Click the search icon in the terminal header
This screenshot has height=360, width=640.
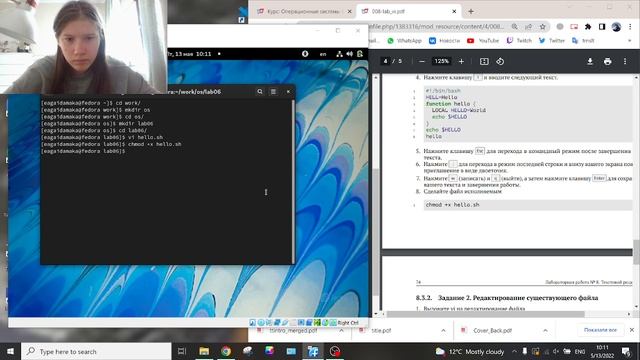click(260, 91)
